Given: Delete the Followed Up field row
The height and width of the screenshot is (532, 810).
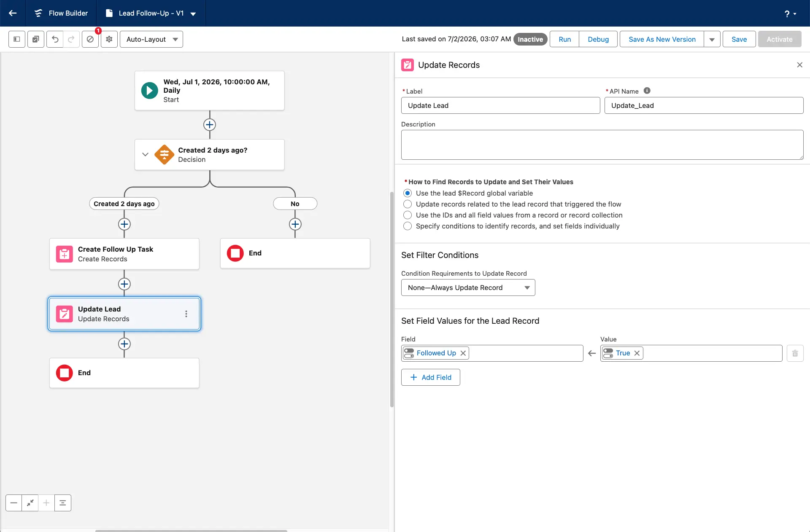Looking at the screenshot, I should 795,353.
